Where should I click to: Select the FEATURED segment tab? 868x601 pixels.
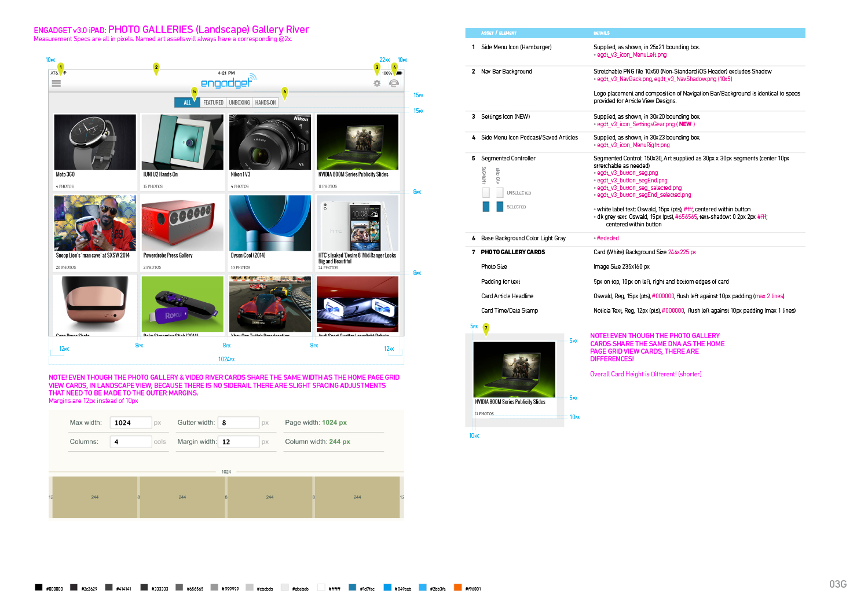[214, 102]
